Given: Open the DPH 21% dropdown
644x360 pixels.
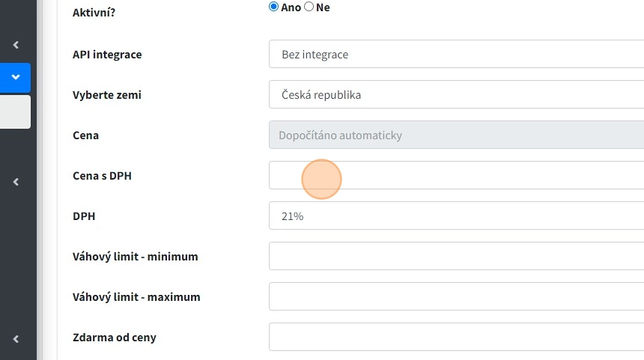Looking at the screenshot, I should pyautogui.click(x=456, y=216).
